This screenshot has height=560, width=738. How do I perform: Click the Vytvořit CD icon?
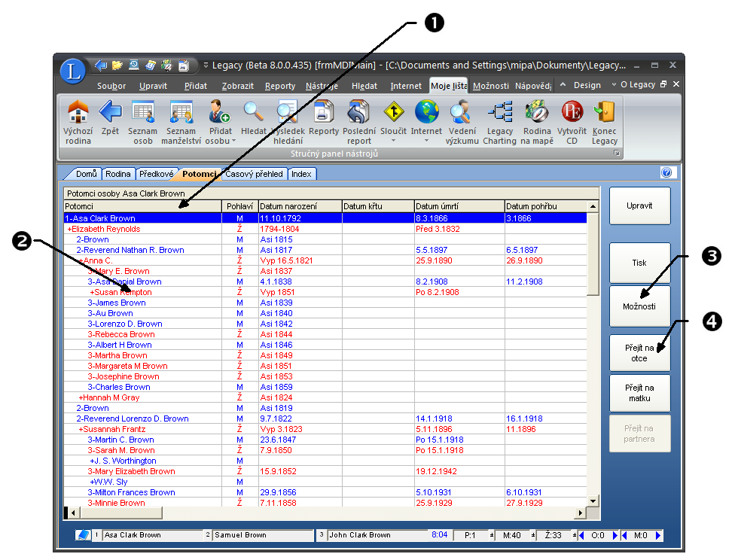[x=572, y=113]
